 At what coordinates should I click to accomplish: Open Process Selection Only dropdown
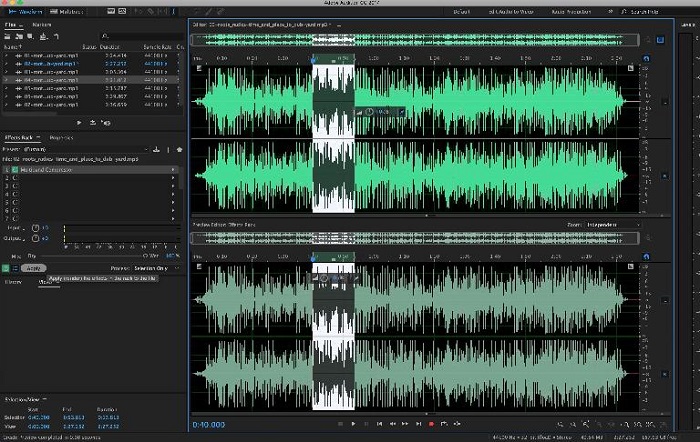click(x=156, y=268)
